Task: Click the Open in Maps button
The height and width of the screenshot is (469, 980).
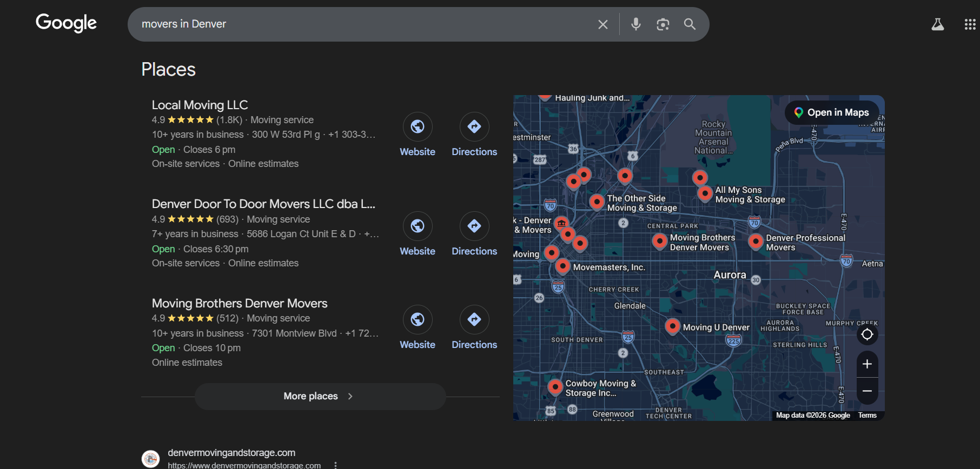Action: [x=832, y=112]
